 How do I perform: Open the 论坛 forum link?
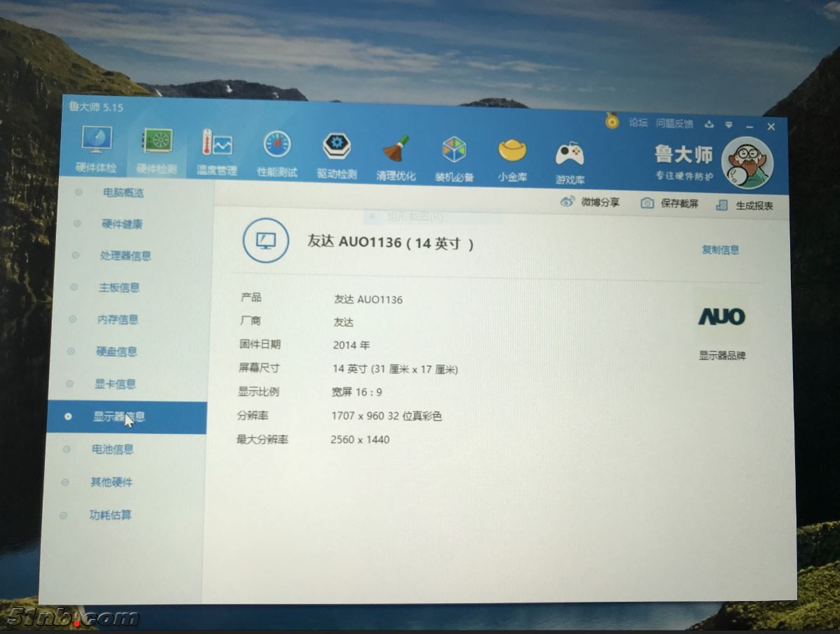click(638, 123)
